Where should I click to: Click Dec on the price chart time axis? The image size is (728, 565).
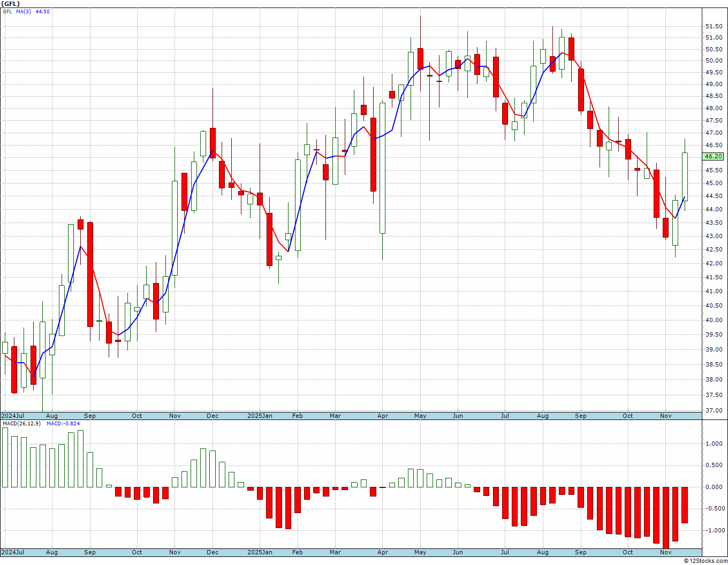[213, 416]
